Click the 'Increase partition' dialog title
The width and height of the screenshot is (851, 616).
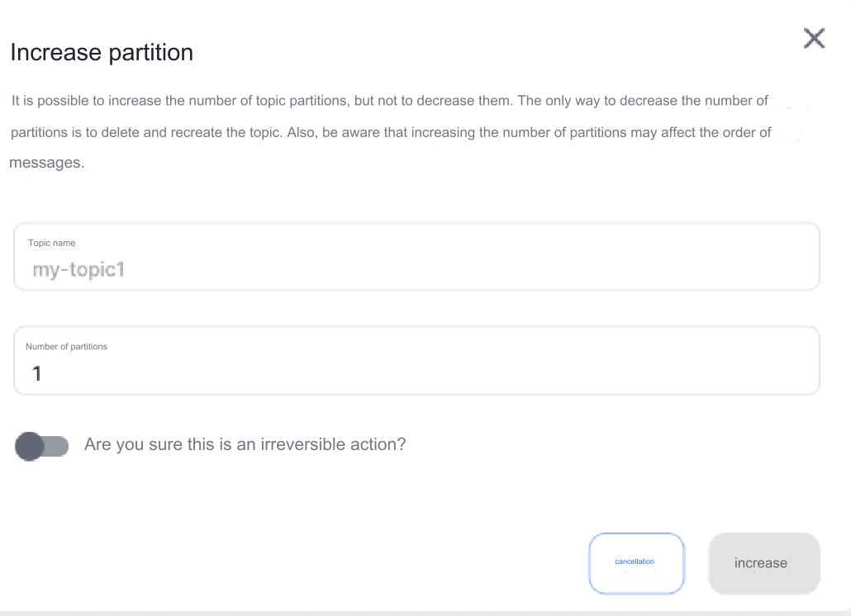[x=102, y=52]
